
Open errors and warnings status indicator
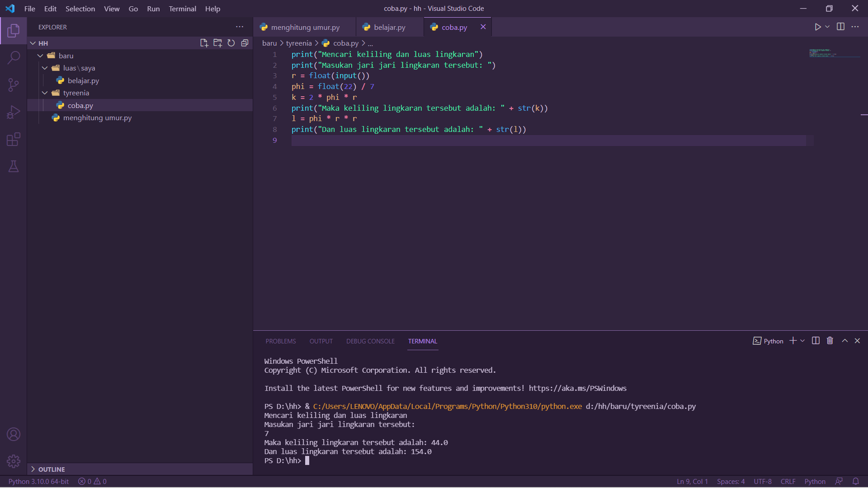tap(92, 482)
